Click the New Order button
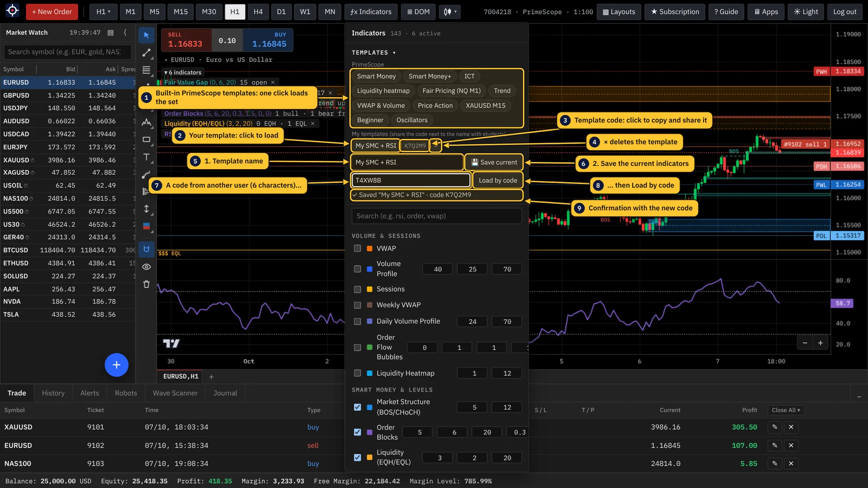The width and height of the screenshot is (868, 488). coord(52,12)
